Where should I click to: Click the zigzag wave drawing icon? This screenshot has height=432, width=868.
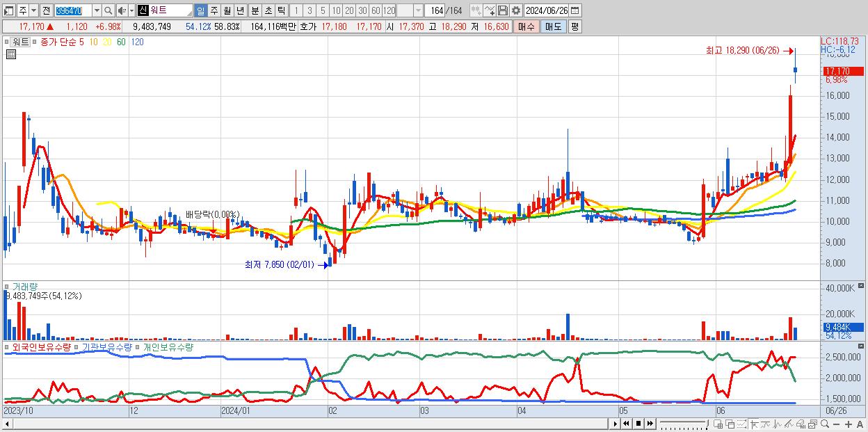click(777, 423)
